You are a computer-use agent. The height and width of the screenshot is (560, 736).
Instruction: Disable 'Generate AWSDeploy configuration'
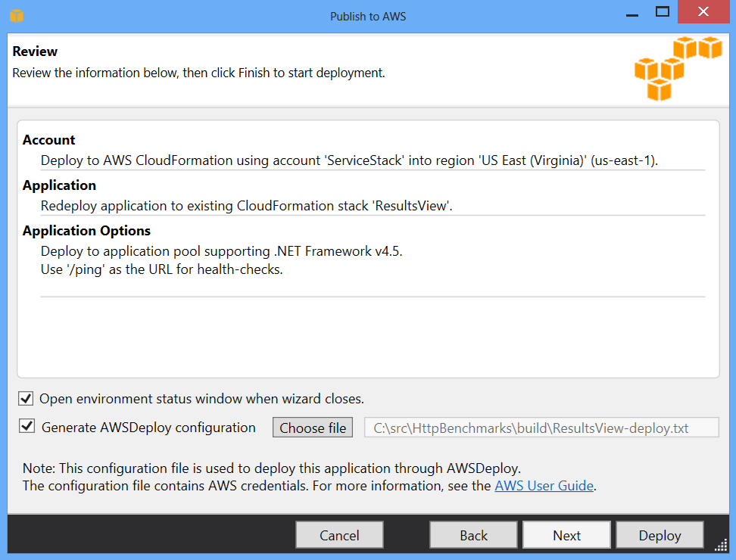click(x=26, y=426)
